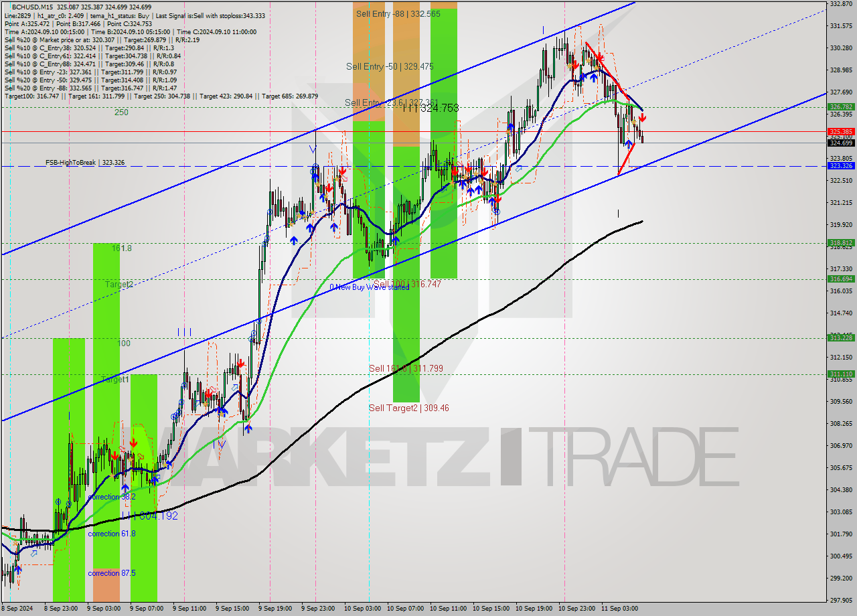
Task: Select the 'Sell %20 @ Entry -88: 332.565' line
Action: point(90,88)
